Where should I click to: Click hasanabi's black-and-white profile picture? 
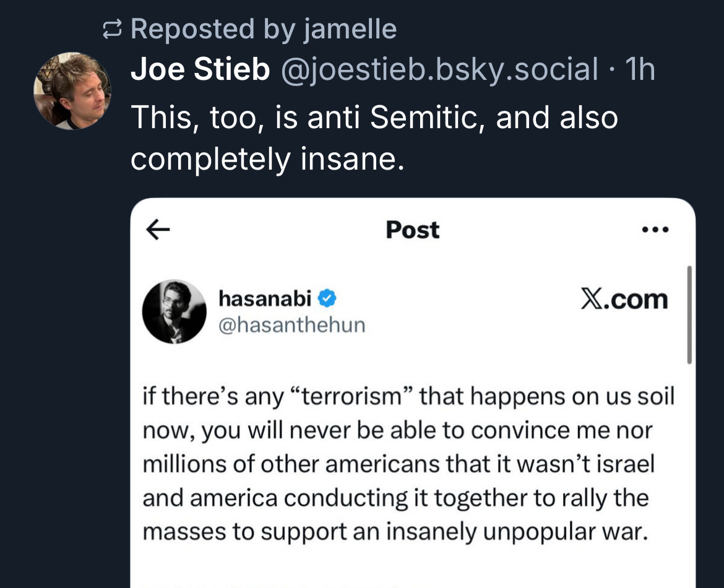pos(174,311)
